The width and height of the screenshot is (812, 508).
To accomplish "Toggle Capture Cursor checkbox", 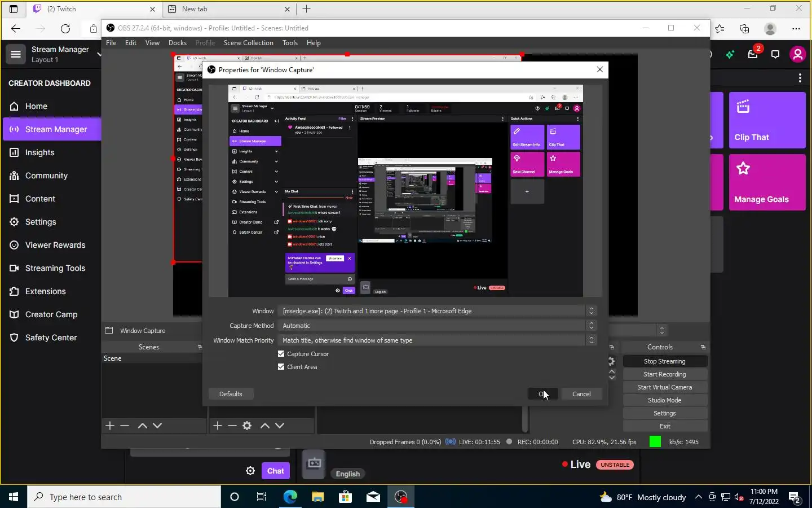I will (281, 354).
